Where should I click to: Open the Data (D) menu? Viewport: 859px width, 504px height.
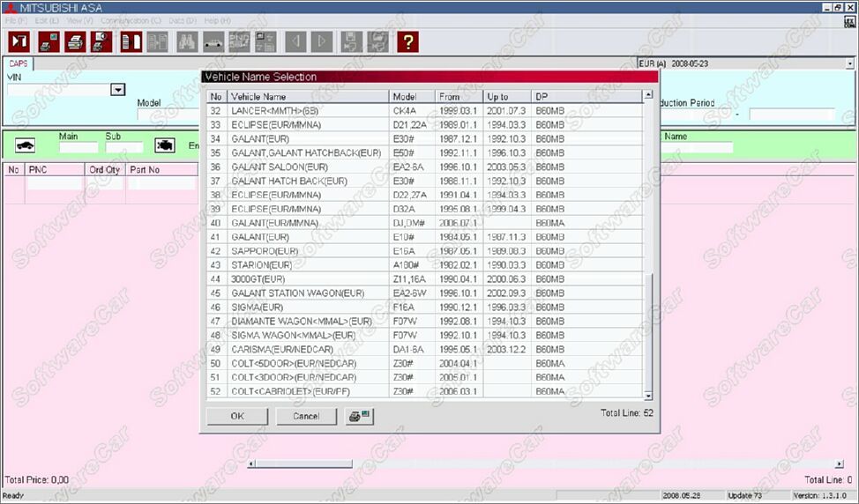183,20
